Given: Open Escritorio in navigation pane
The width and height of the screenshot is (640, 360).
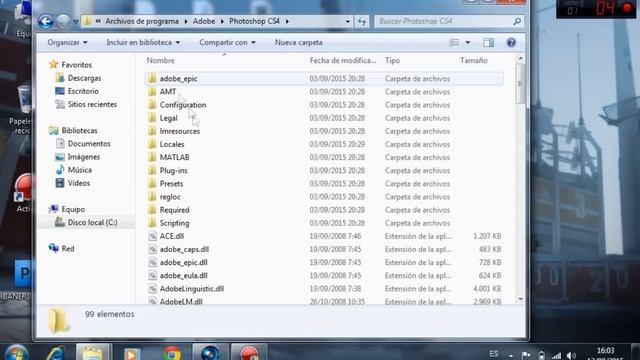Looking at the screenshot, I should [83, 91].
